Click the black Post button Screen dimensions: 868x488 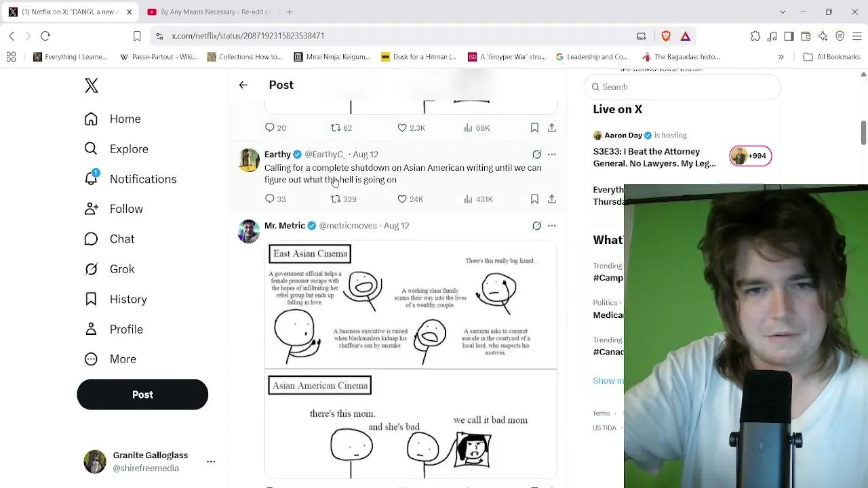tap(142, 394)
